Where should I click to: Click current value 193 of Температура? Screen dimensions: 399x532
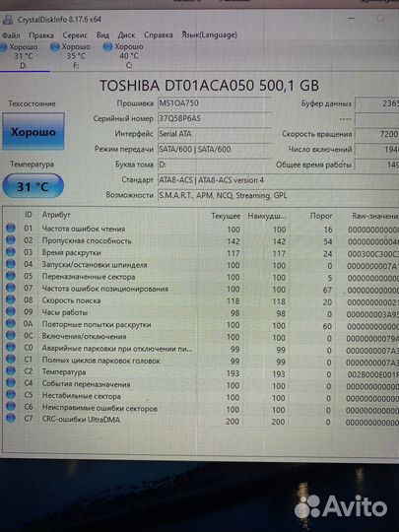233,373
